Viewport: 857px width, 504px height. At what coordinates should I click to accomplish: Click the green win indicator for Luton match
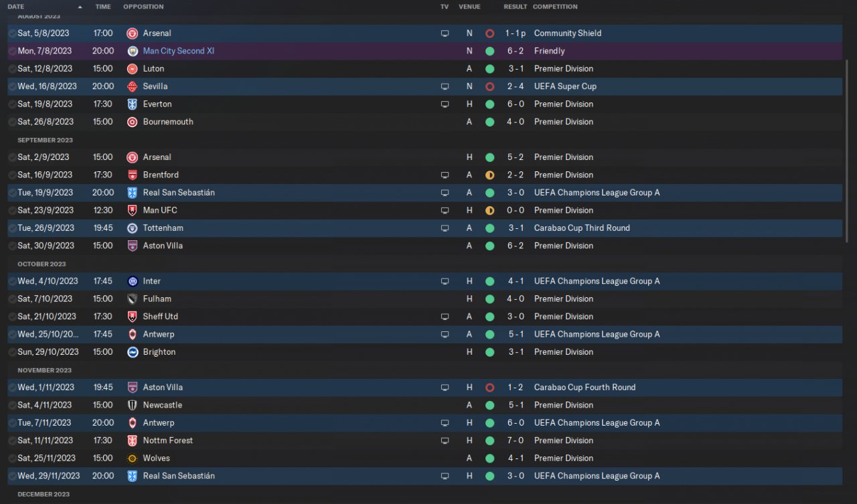pos(489,69)
